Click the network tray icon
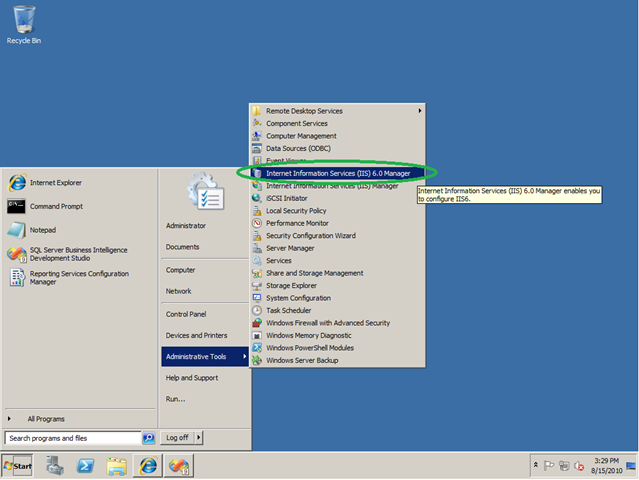Screen dimensions: 639x480 pyautogui.click(x=564, y=465)
